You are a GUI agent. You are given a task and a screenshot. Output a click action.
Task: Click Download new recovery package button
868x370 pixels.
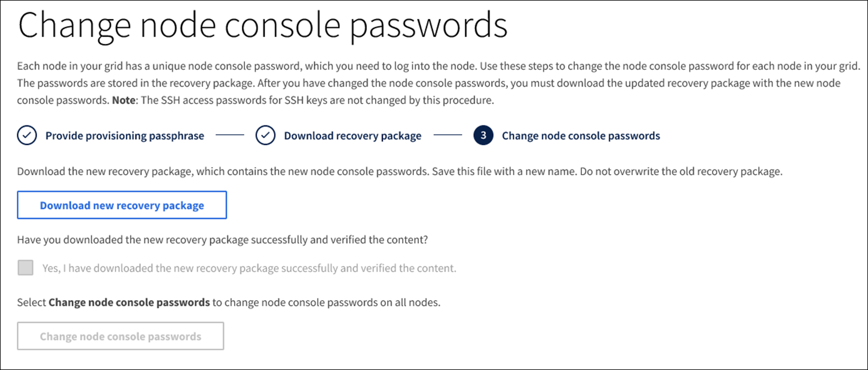coord(122,205)
